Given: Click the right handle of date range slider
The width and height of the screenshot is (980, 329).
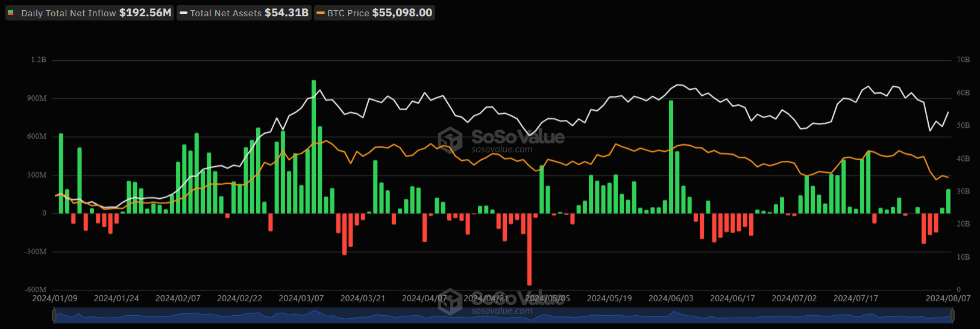Looking at the screenshot, I should click(952, 315).
